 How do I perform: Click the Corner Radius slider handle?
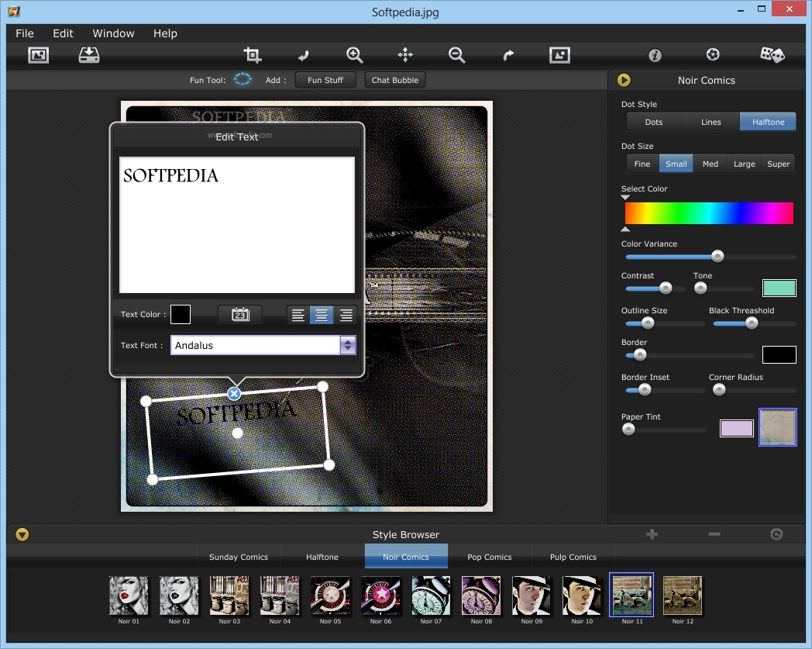pos(719,390)
